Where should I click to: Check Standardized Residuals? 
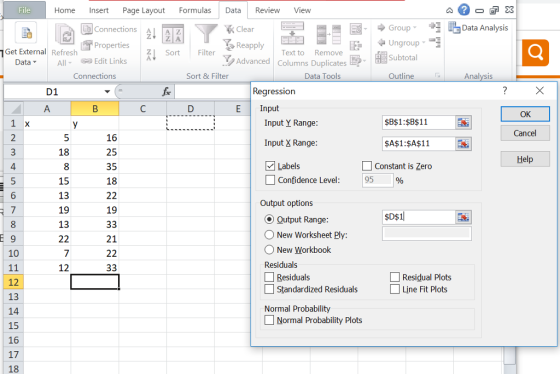[x=269, y=289]
